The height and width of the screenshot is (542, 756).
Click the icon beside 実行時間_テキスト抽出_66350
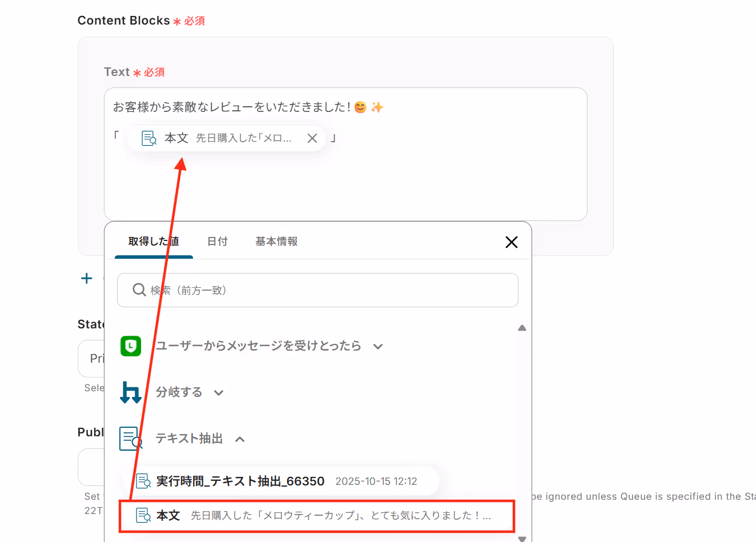tap(143, 481)
